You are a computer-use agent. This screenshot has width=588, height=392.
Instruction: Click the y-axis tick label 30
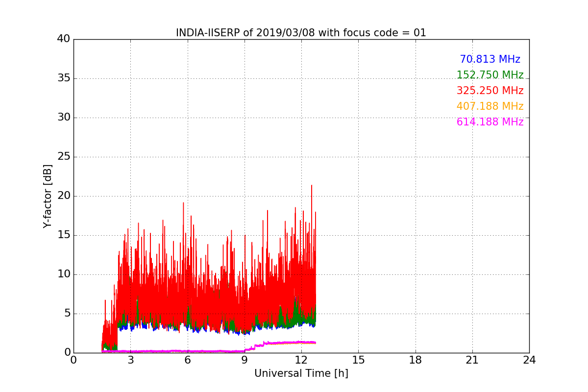pos(63,118)
